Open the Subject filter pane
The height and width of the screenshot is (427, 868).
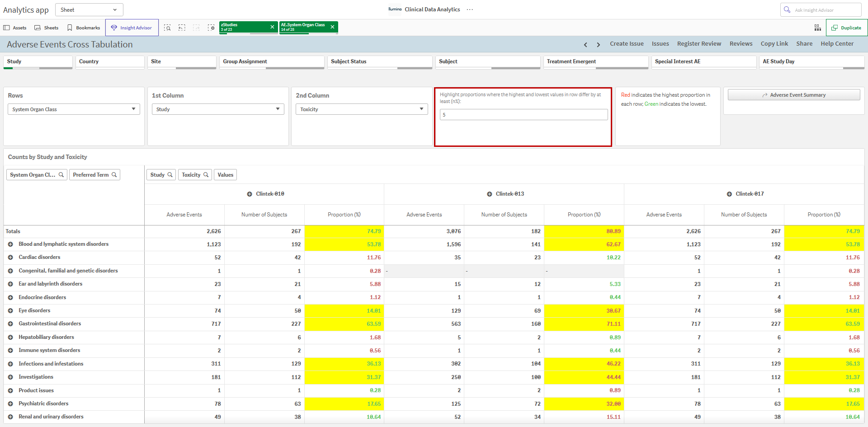[488, 62]
